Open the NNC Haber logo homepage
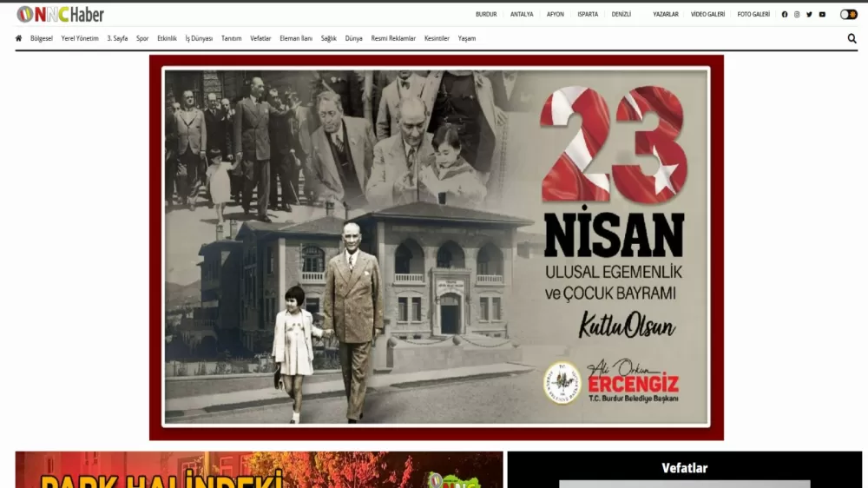 [61, 15]
